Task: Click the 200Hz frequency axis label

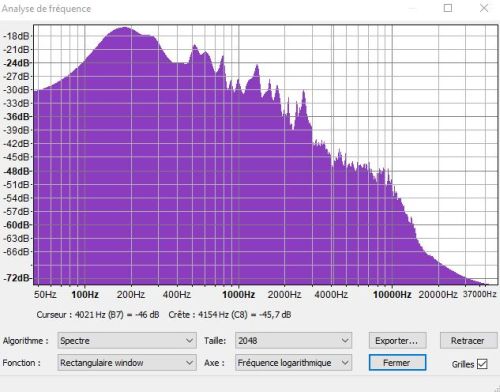Action: [x=131, y=295]
